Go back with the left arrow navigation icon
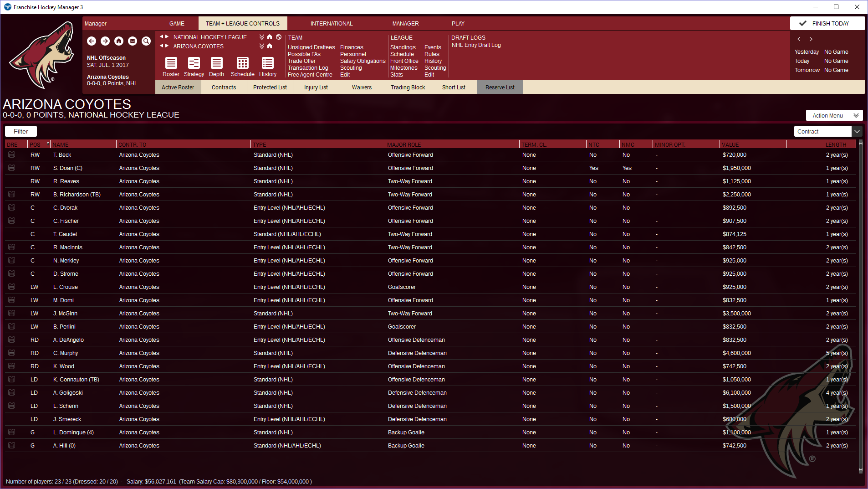The image size is (868, 489). point(92,41)
